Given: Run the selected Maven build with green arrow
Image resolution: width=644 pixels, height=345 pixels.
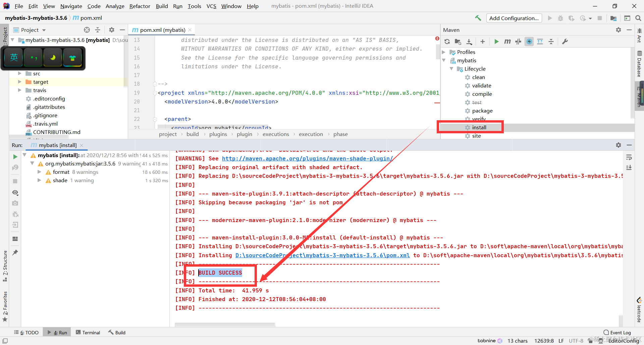Looking at the screenshot, I should pyautogui.click(x=496, y=42).
